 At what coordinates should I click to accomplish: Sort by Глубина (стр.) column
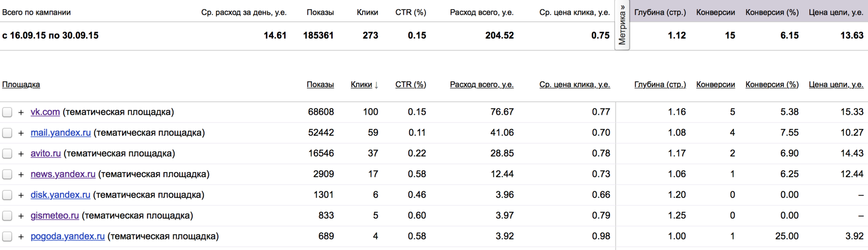coord(660,85)
